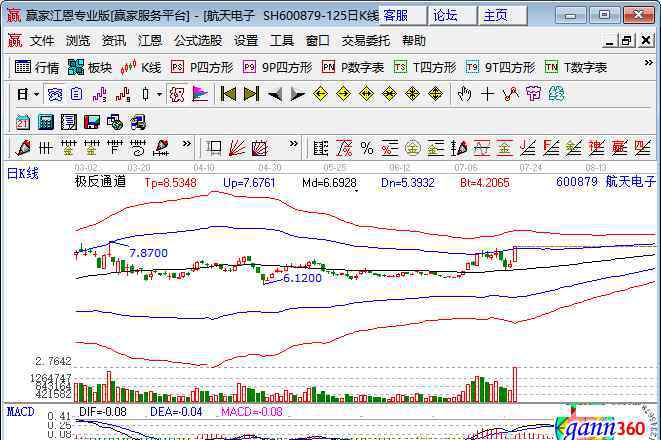
Task: Open the T四方形 tool
Action: 425,67
